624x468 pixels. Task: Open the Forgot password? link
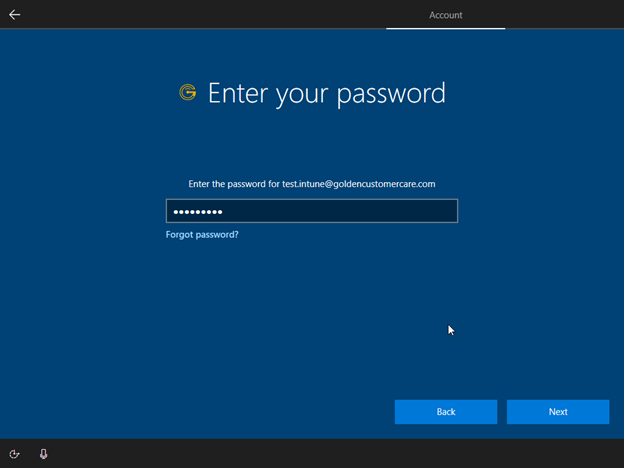(x=202, y=234)
